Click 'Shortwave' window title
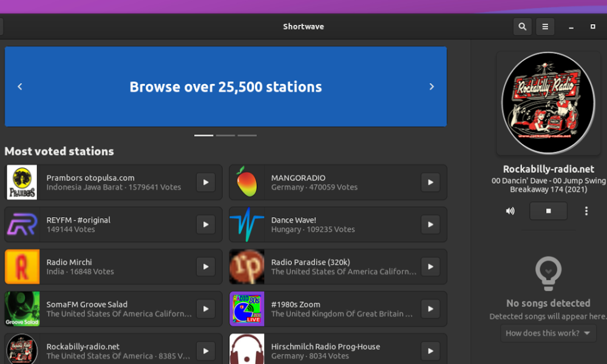Image resolution: width=607 pixels, height=364 pixels. pos(303,27)
